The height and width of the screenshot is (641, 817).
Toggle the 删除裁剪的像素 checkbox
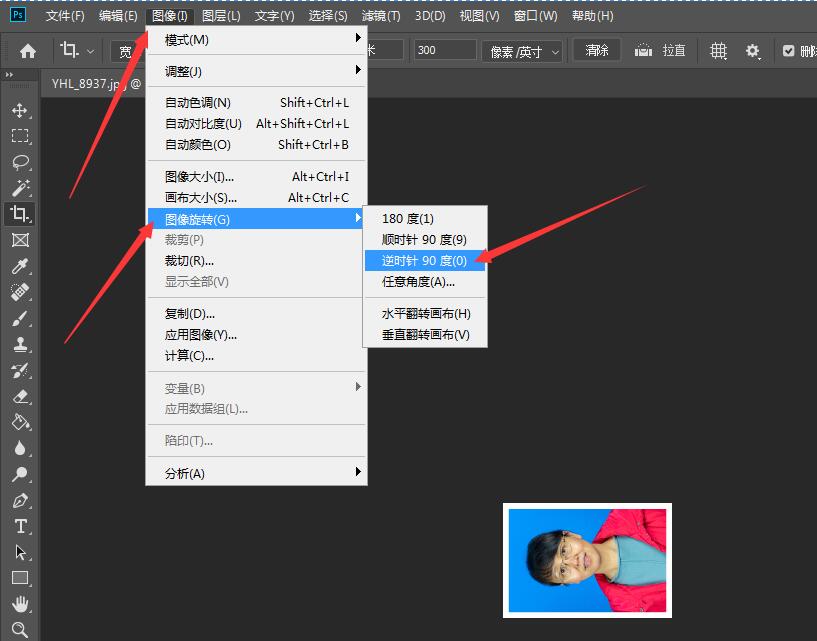(x=787, y=50)
